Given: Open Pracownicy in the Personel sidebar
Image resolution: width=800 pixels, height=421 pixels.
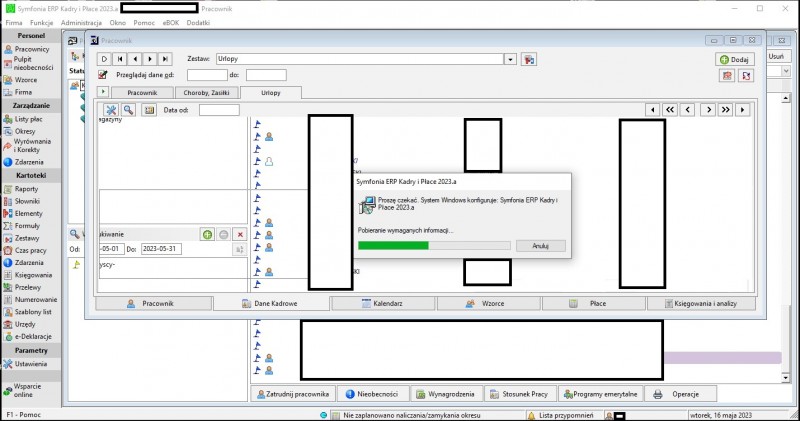Looking at the screenshot, I should pos(27,49).
